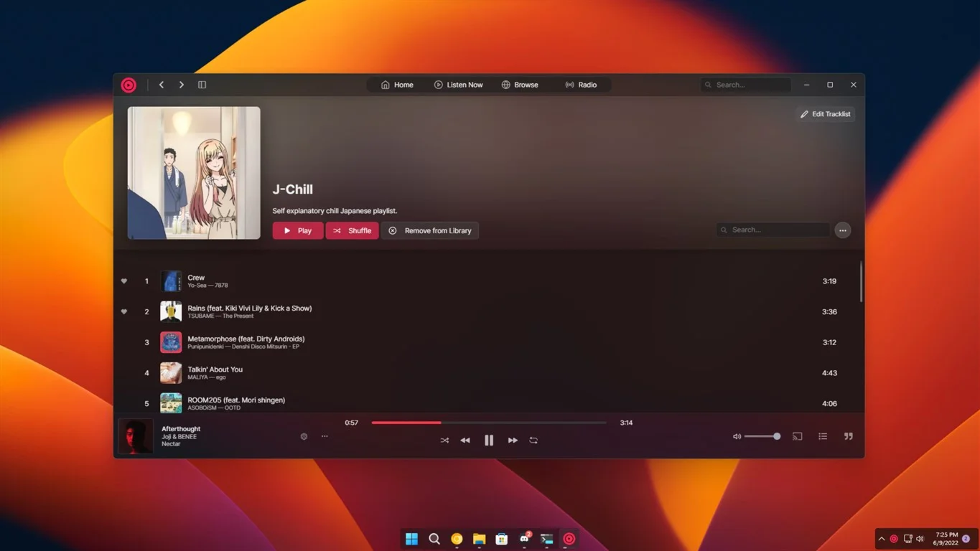Click duration 4:43 of Talkin' About You

pyautogui.click(x=829, y=373)
